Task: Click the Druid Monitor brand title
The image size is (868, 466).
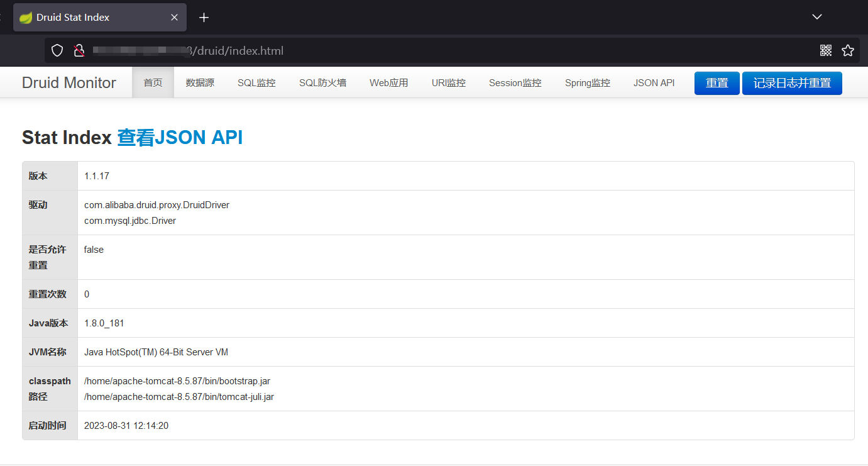Action: pos(69,82)
